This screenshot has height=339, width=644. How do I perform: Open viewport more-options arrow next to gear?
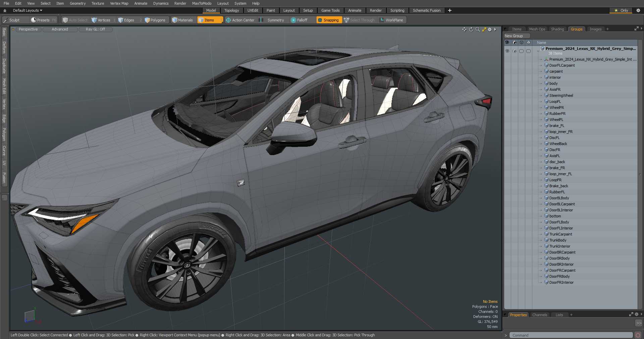point(495,29)
